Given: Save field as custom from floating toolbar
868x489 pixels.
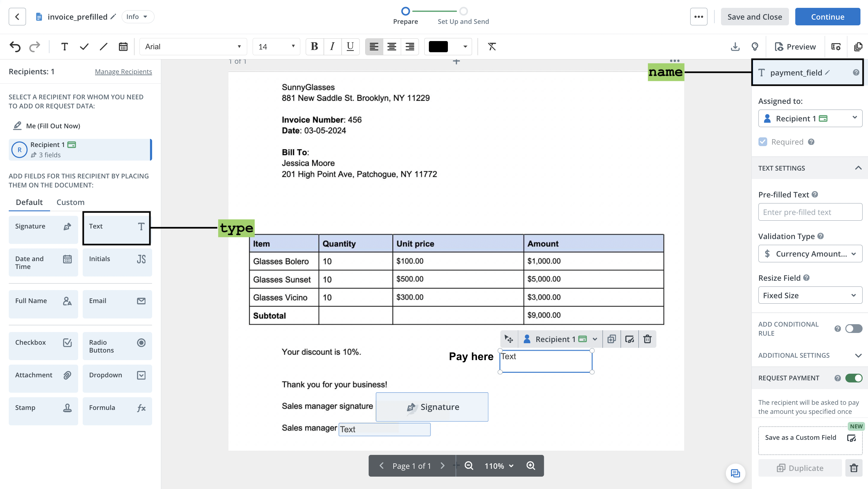Looking at the screenshot, I should [x=630, y=339].
